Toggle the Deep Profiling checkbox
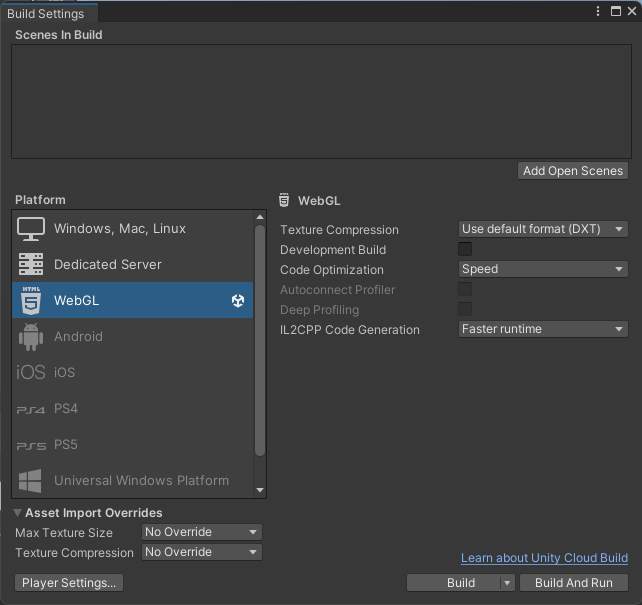 tap(465, 309)
